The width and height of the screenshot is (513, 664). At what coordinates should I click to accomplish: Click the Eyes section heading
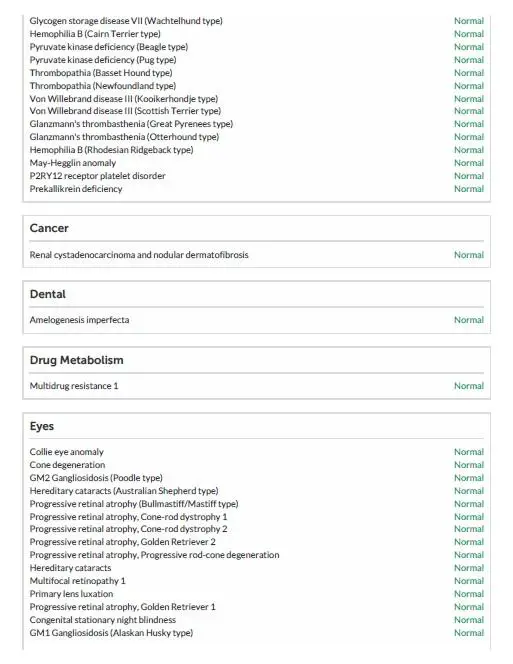point(42,426)
